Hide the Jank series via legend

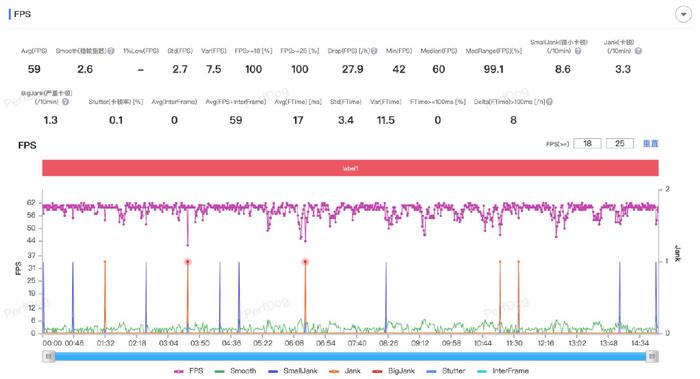click(x=345, y=371)
